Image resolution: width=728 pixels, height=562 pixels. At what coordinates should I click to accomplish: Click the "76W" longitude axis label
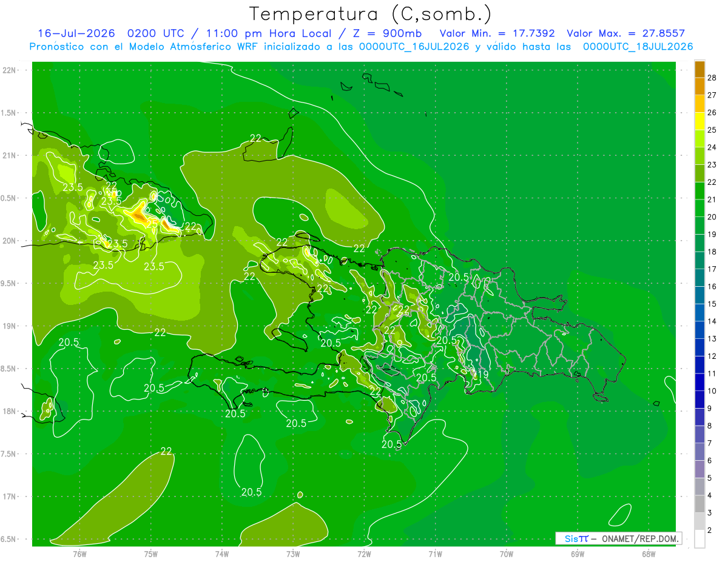click(79, 554)
